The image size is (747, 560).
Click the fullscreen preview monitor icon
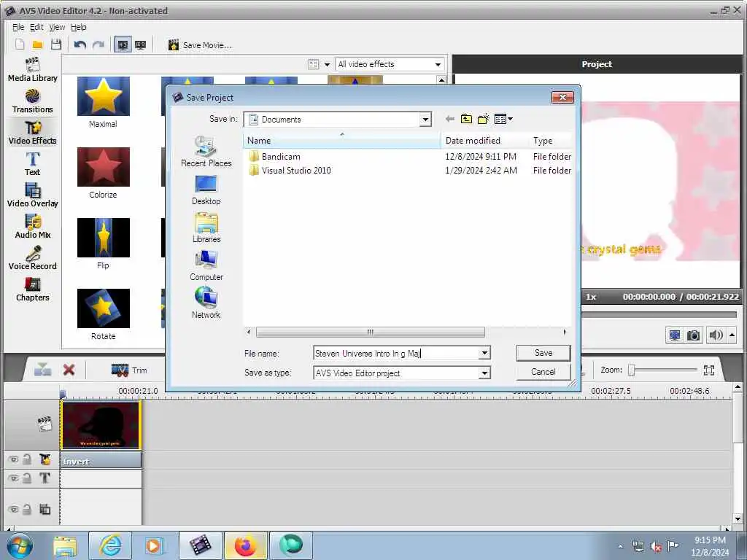click(675, 335)
